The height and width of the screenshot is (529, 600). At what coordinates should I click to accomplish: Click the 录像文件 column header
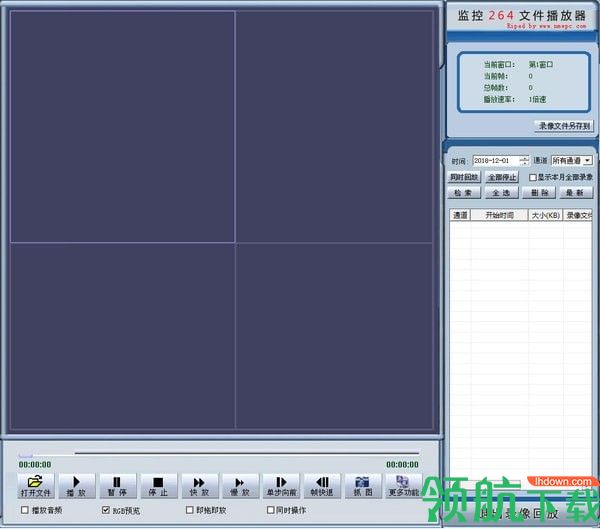coord(578,215)
